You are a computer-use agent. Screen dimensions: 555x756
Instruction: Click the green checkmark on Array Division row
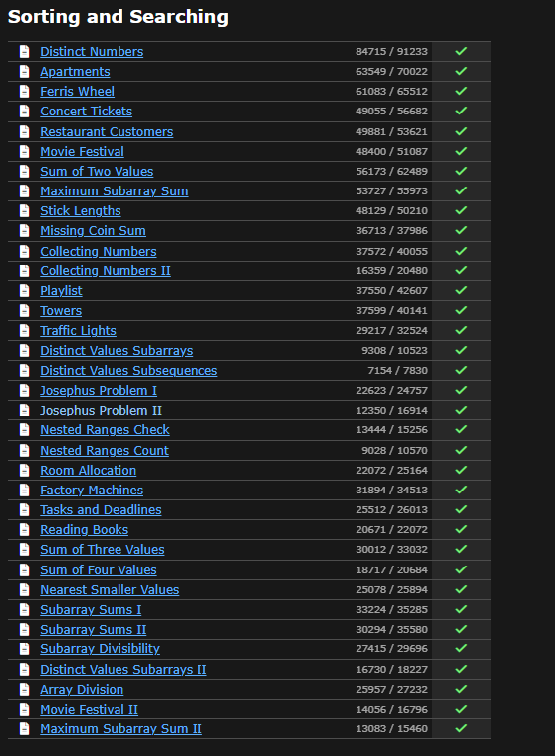click(461, 689)
